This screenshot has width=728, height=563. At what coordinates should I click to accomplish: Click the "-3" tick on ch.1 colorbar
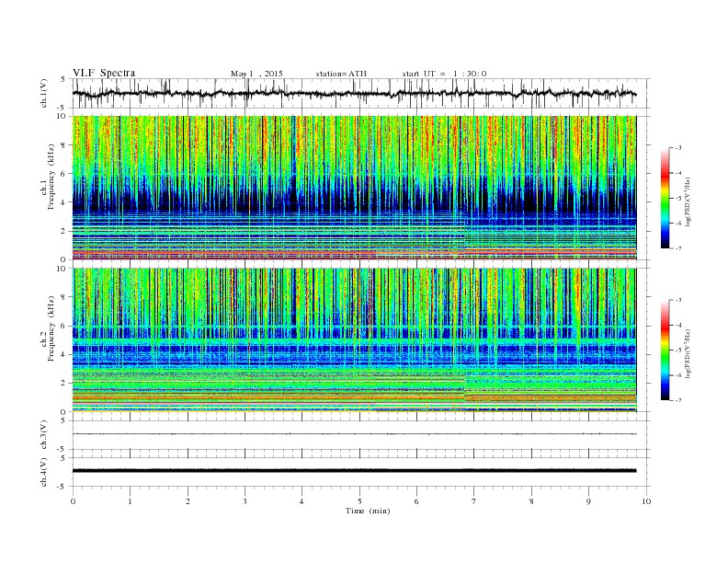click(678, 148)
